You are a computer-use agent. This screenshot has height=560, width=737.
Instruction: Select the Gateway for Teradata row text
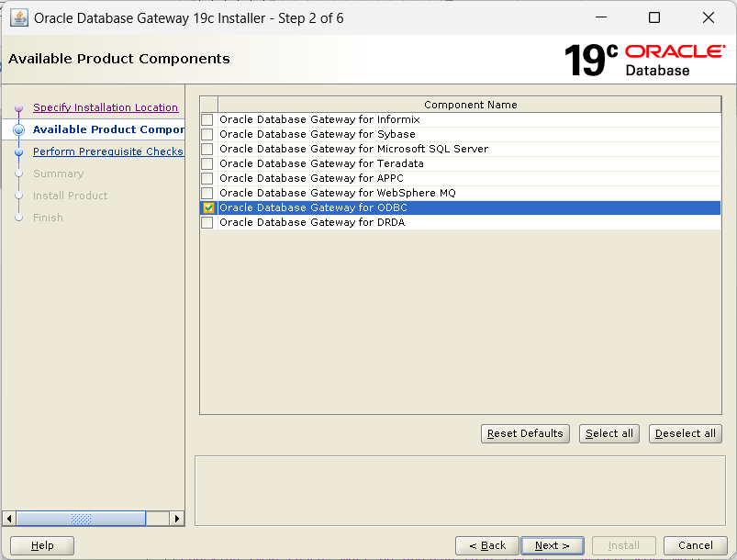pyautogui.click(x=321, y=163)
